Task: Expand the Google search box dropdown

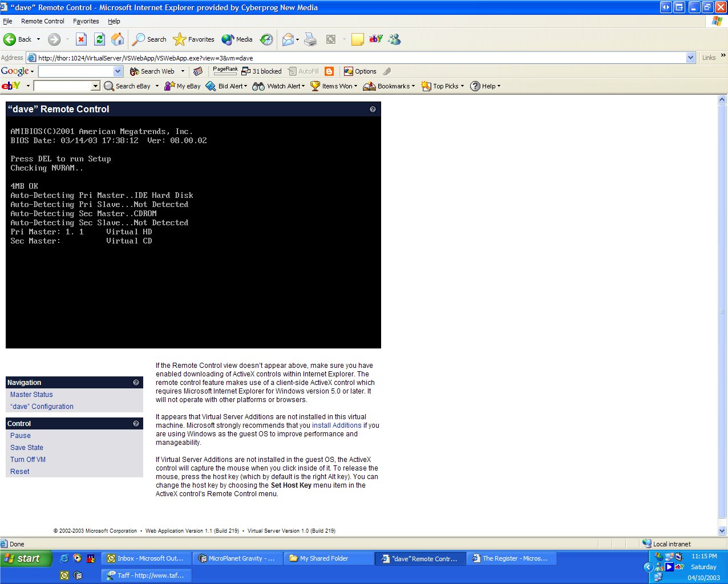Action: click(x=118, y=71)
